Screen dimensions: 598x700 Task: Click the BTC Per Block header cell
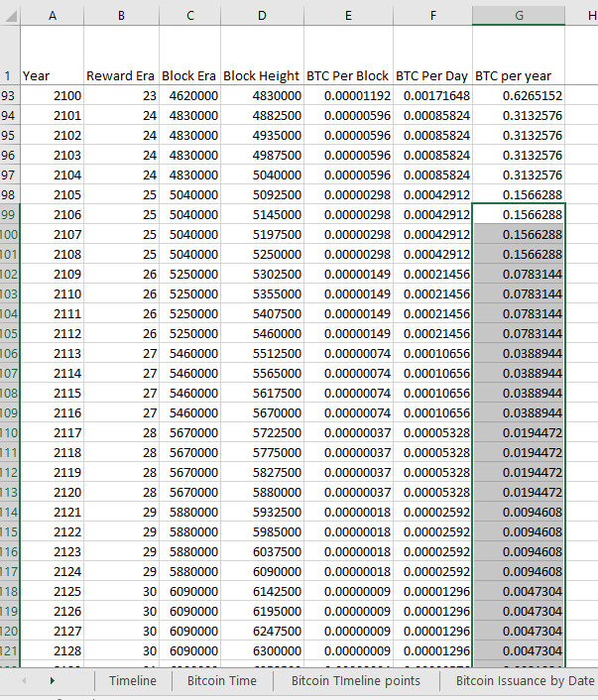[348, 55]
